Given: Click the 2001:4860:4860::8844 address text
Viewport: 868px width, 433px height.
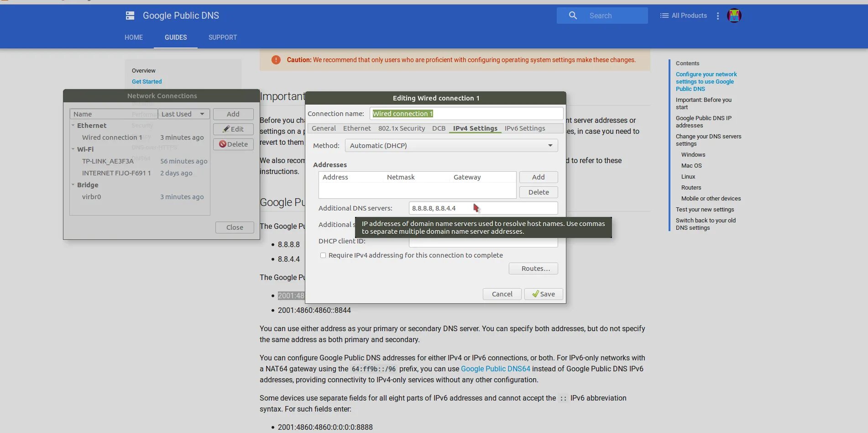Looking at the screenshot, I should (x=314, y=310).
